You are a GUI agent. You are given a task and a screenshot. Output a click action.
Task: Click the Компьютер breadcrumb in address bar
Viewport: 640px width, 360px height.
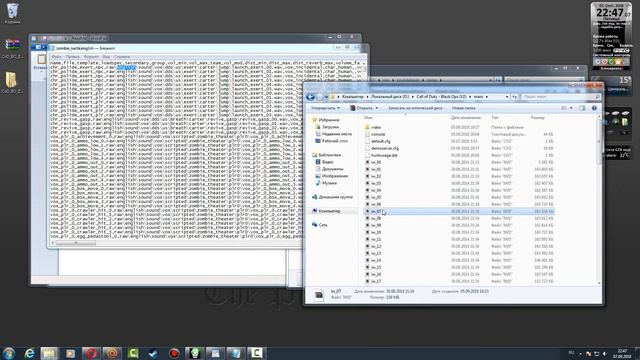click(x=353, y=97)
